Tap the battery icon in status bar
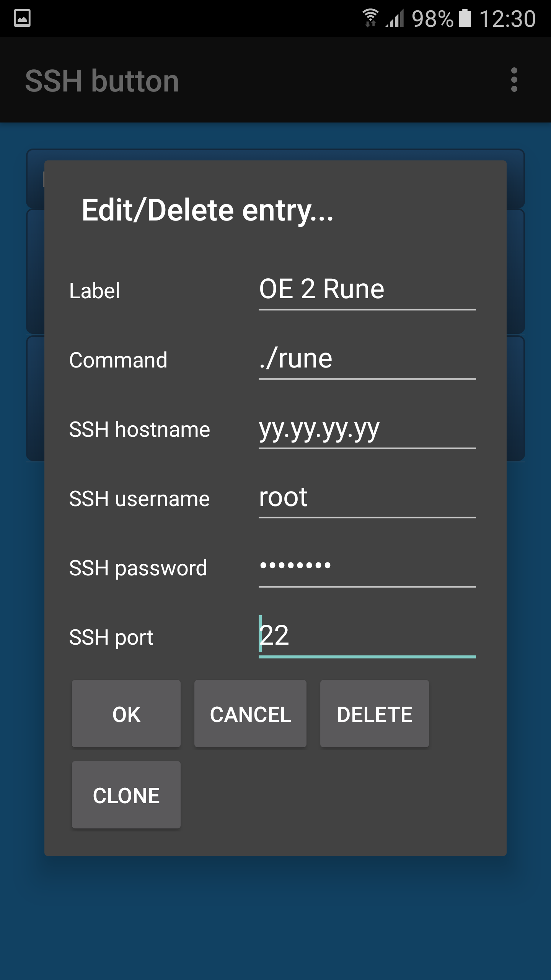This screenshot has height=980, width=551. coord(465,18)
